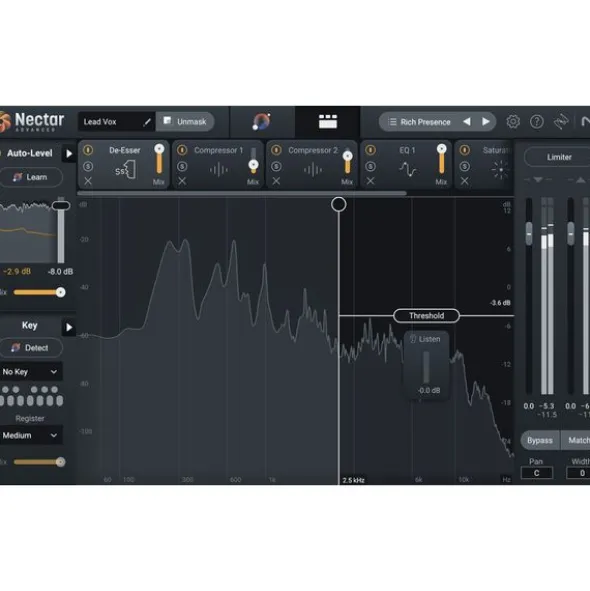Click the Bypass button

click(x=539, y=440)
